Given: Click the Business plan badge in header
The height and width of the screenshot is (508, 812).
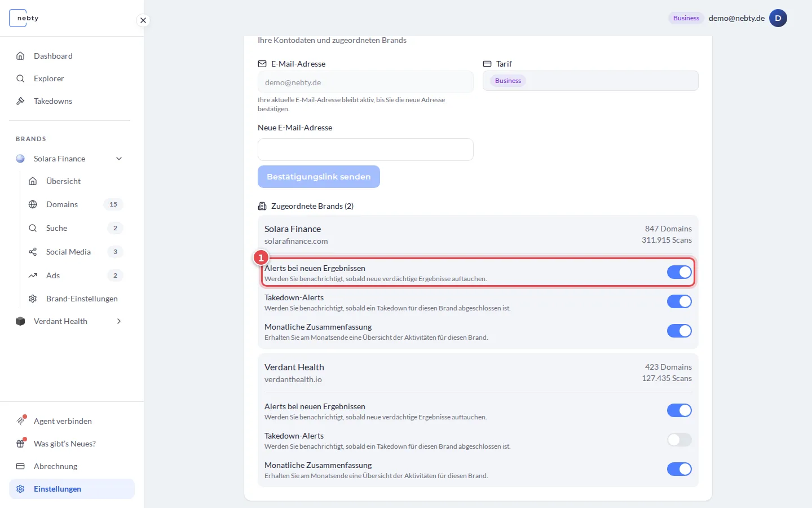Looking at the screenshot, I should (x=686, y=18).
